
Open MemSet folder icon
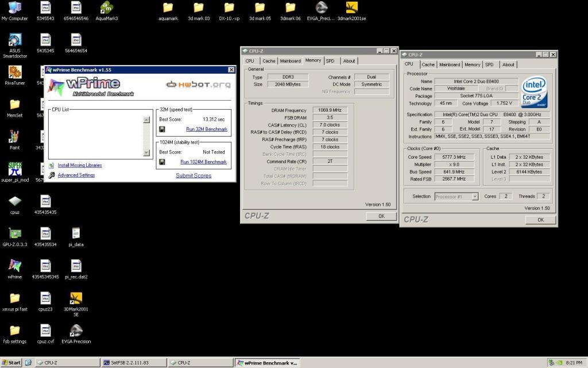click(x=14, y=108)
